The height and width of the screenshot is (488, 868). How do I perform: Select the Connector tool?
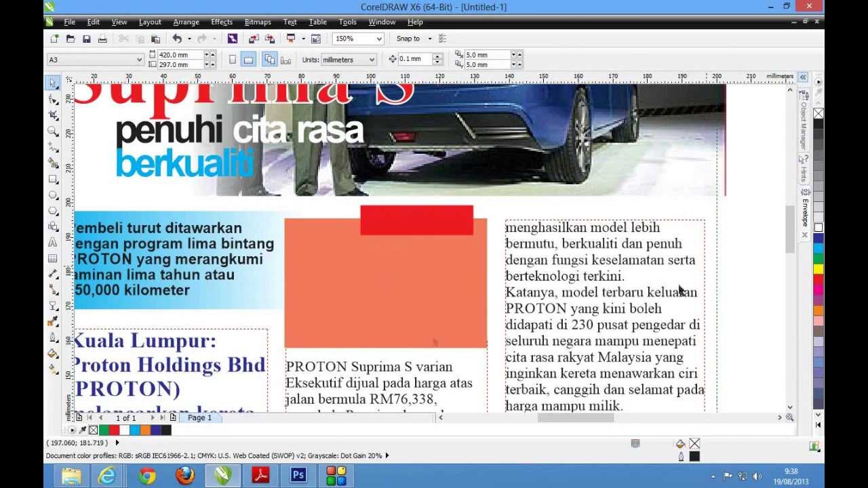coord(53,290)
